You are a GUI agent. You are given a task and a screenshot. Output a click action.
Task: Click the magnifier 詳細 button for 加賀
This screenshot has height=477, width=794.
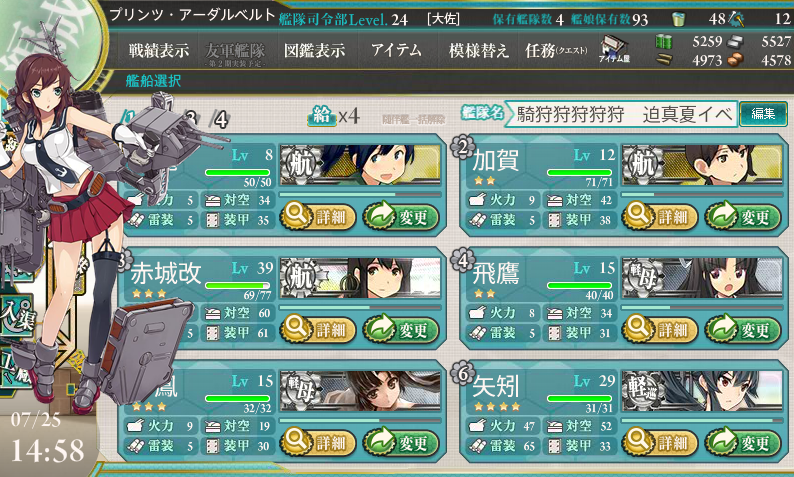[x=660, y=217]
